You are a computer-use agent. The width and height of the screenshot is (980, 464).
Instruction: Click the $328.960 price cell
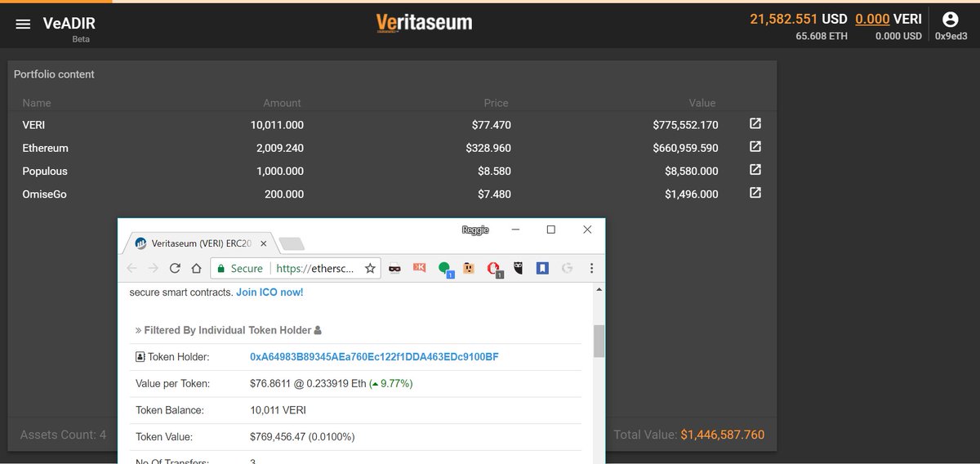click(488, 148)
